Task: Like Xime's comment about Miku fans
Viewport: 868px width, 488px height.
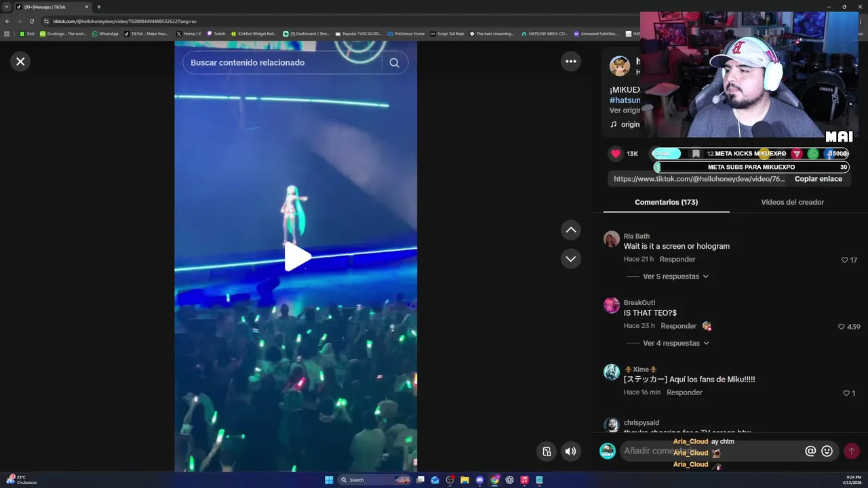Action: (846, 393)
